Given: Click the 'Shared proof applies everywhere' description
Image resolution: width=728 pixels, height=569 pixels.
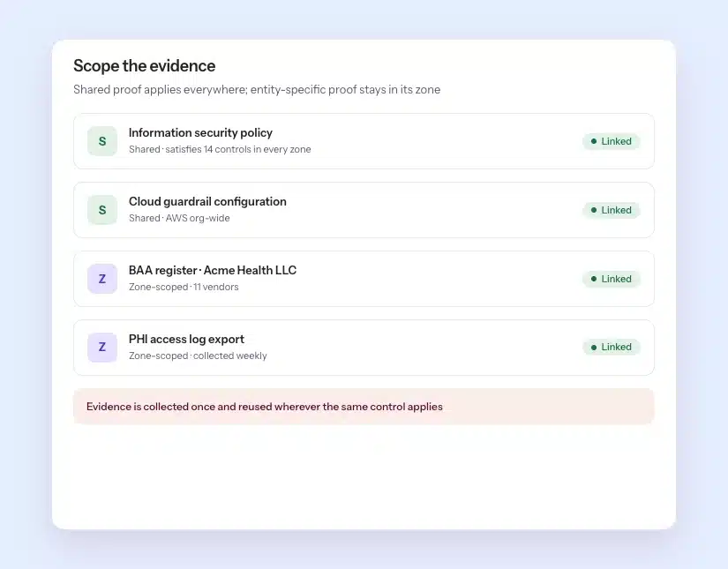Looking at the screenshot, I should (257, 90).
